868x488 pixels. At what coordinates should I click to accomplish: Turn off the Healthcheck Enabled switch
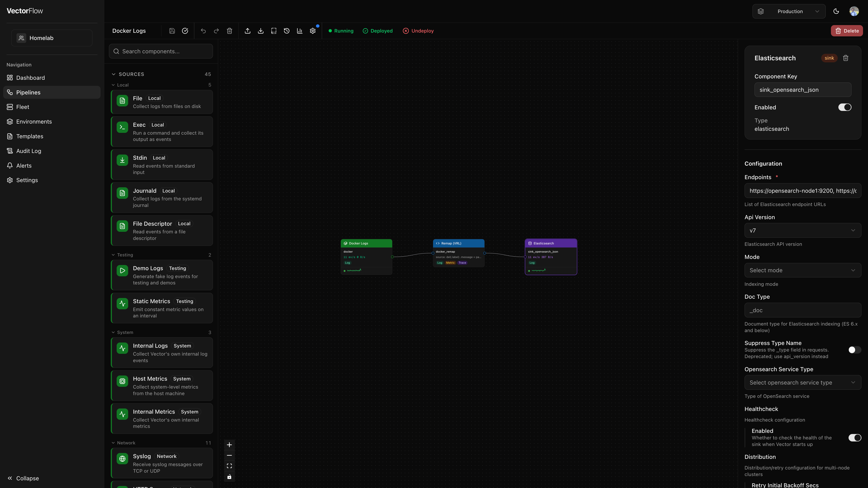(x=855, y=438)
